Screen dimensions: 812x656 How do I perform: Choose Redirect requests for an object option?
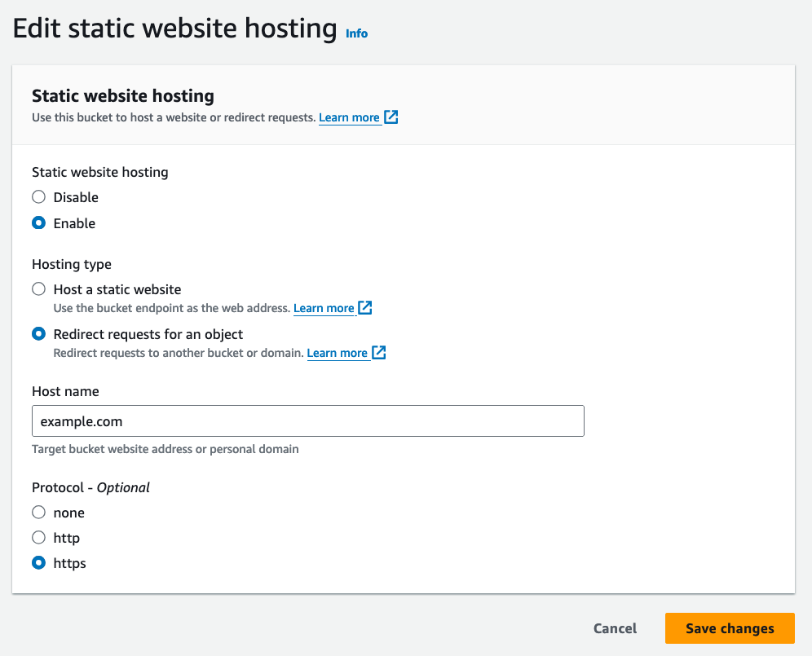(x=38, y=334)
